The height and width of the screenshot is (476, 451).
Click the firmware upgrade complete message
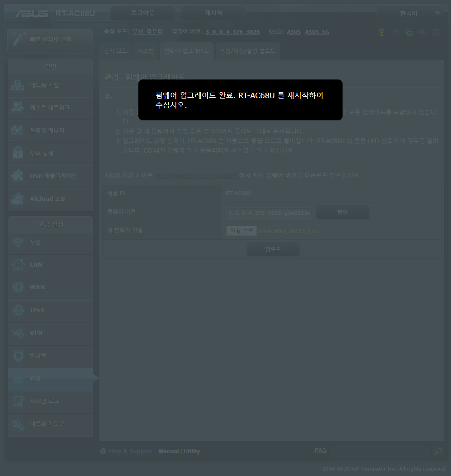click(x=239, y=100)
